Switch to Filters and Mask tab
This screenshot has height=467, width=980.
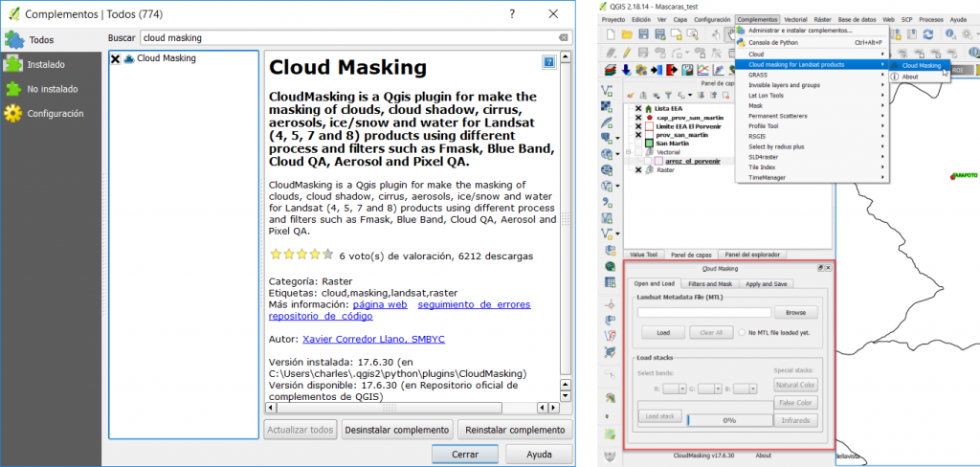[710, 284]
